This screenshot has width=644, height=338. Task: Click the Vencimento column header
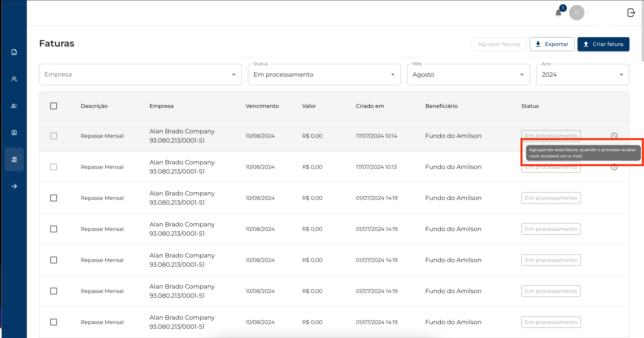click(x=262, y=106)
